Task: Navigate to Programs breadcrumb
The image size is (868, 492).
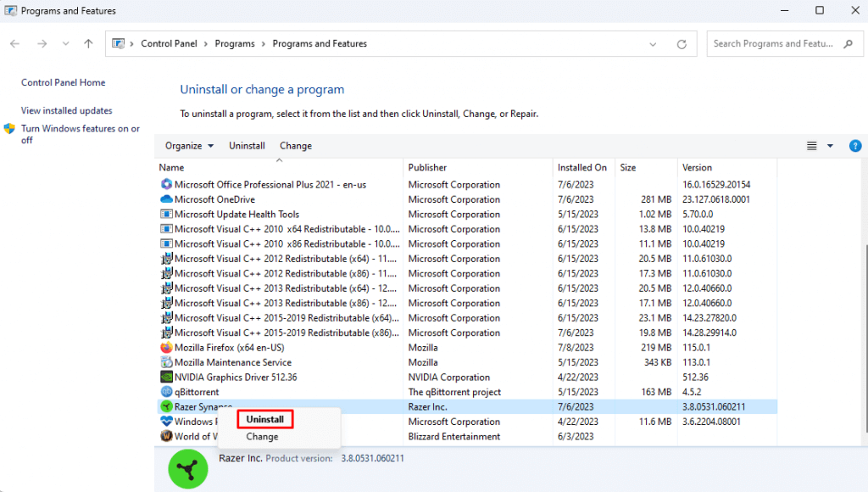Action: pos(235,44)
